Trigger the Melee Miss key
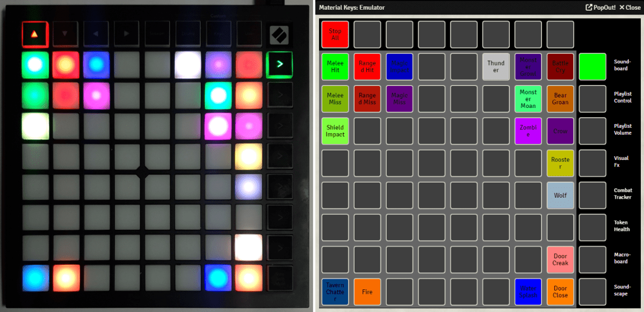The height and width of the screenshot is (312, 644). 335,99
